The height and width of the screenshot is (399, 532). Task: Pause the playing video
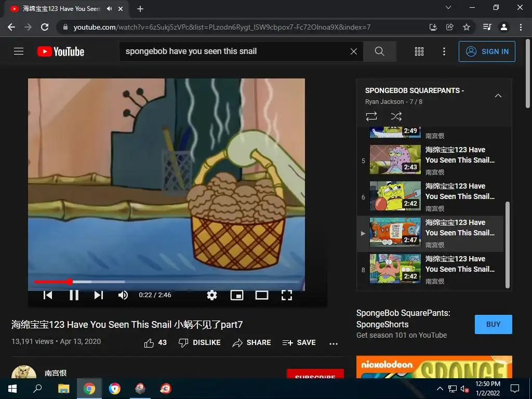[x=74, y=295]
